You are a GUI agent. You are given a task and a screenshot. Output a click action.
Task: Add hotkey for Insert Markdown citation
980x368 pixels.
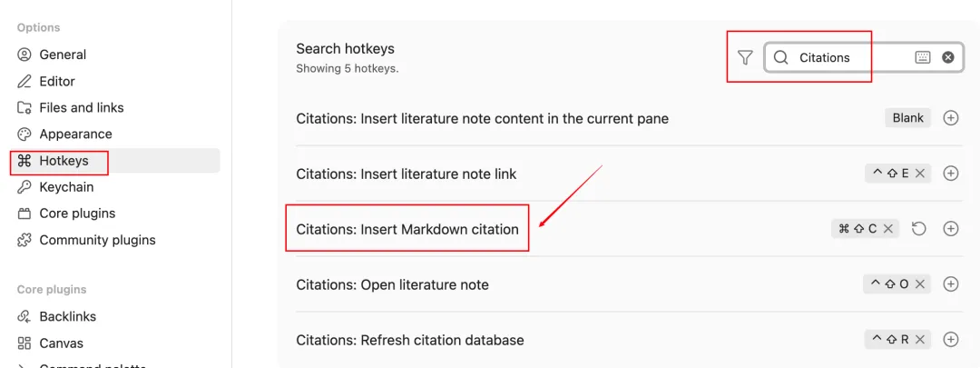click(x=951, y=229)
